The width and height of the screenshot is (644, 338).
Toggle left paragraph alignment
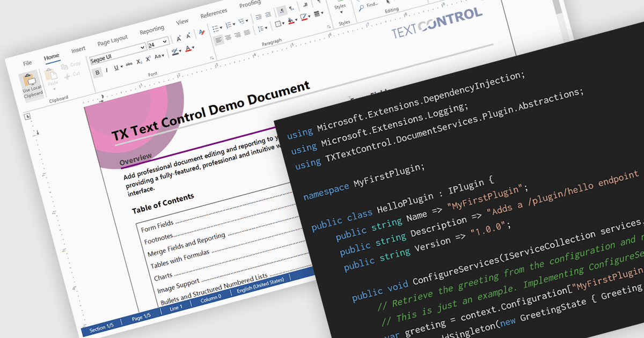[219, 40]
